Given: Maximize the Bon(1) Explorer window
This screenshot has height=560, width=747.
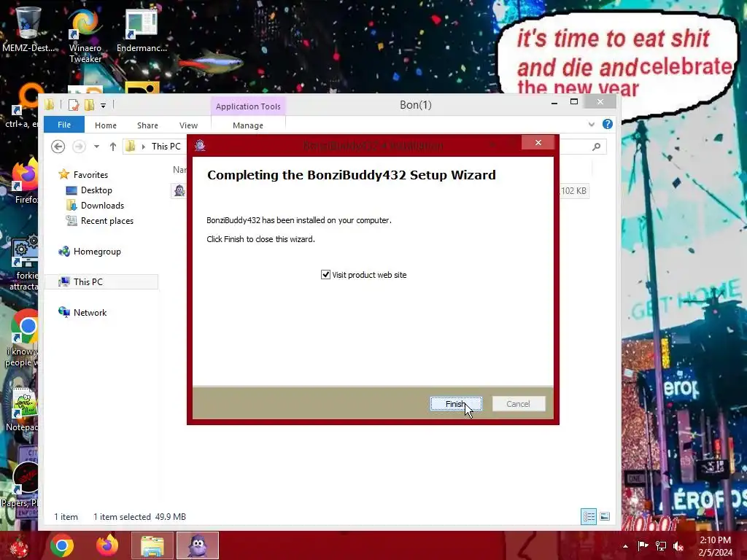Looking at the screenshot, I should [x=574, y=102].
